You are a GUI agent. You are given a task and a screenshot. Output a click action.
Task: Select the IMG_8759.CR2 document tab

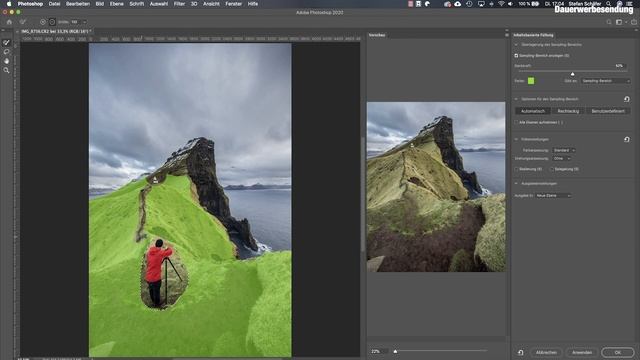[x=55, y=31]
